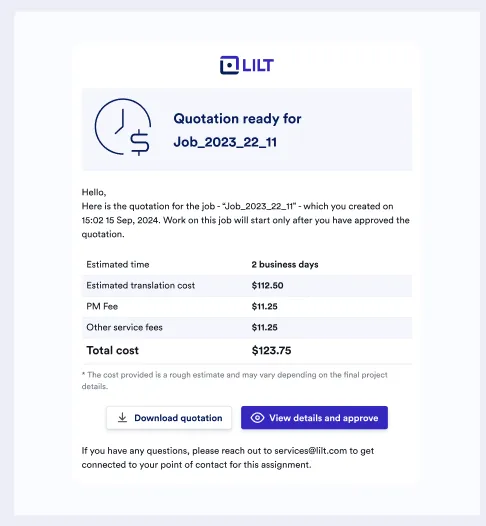Click the 2 business days value
The image size is (486, 526).
(x=285, y=264)
